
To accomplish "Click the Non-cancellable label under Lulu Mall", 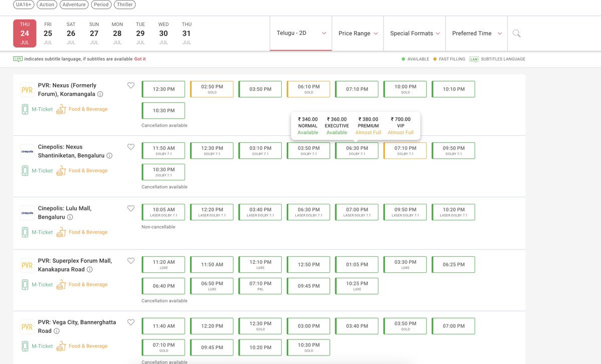I will click(x=158, y=227).
